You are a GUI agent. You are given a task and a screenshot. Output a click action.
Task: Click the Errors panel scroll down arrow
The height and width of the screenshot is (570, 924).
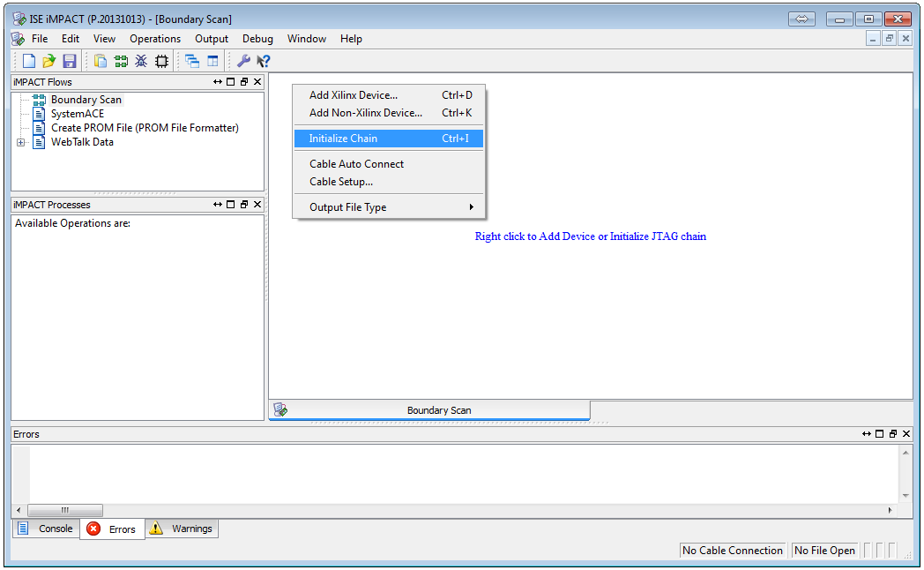tap(905, 496)
